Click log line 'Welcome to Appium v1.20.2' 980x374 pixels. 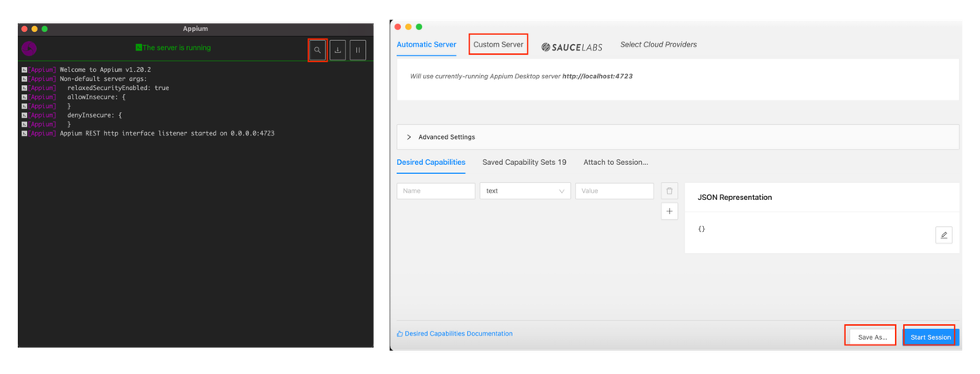[105, 69]
